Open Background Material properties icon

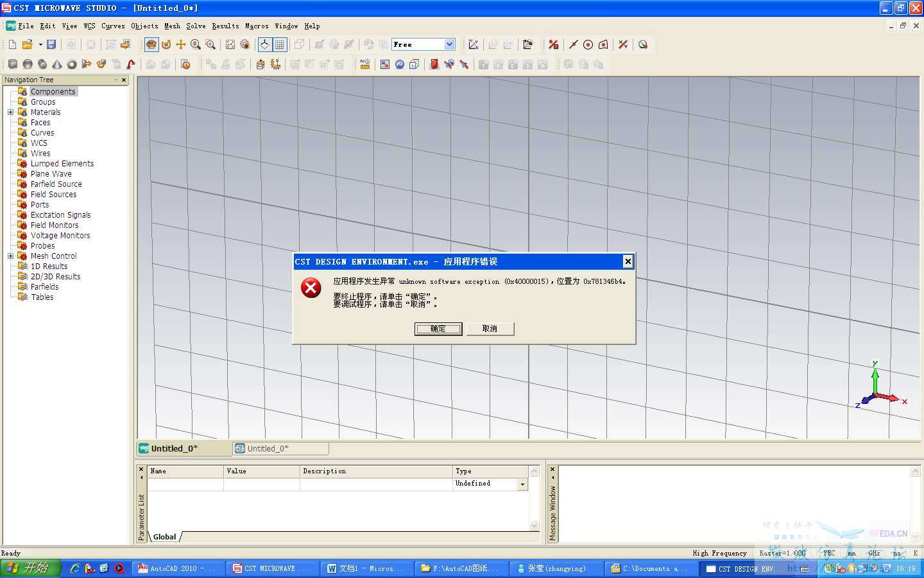tap(385, 64)
